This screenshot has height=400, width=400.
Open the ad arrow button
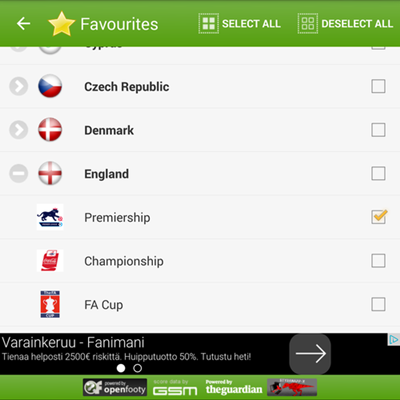pos(310,354)
